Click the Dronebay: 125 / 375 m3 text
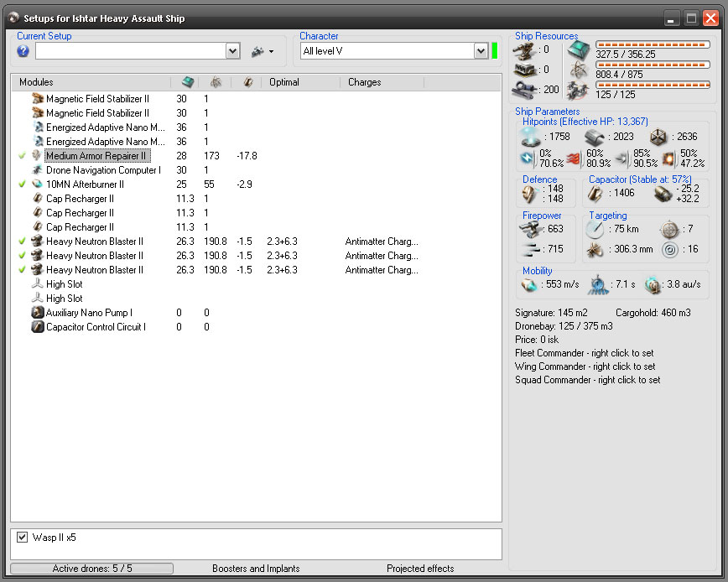 (564, 326)
